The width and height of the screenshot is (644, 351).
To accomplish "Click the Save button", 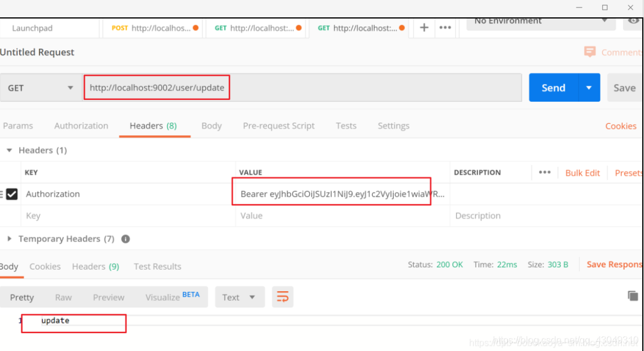I will click(625, 87).
